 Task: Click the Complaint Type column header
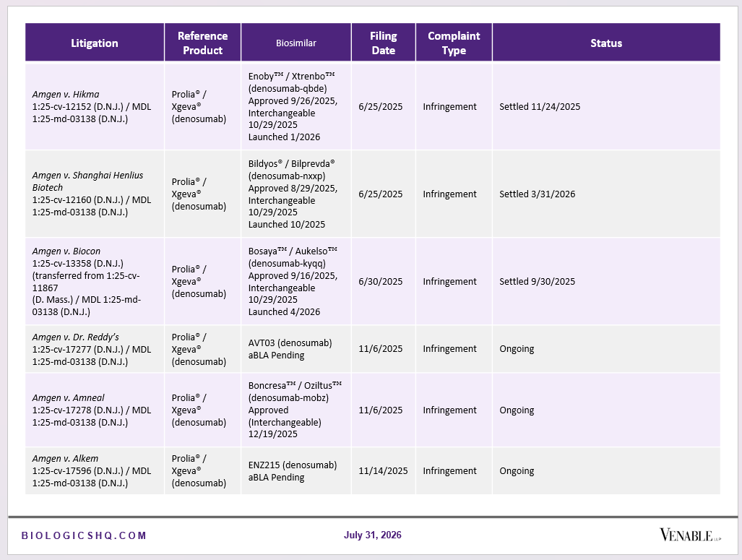tap(454, 43)
